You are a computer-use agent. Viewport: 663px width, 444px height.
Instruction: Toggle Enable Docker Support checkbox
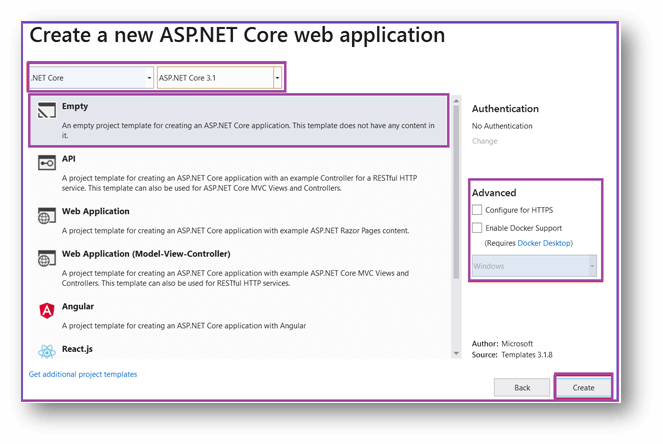click(477, 227)
